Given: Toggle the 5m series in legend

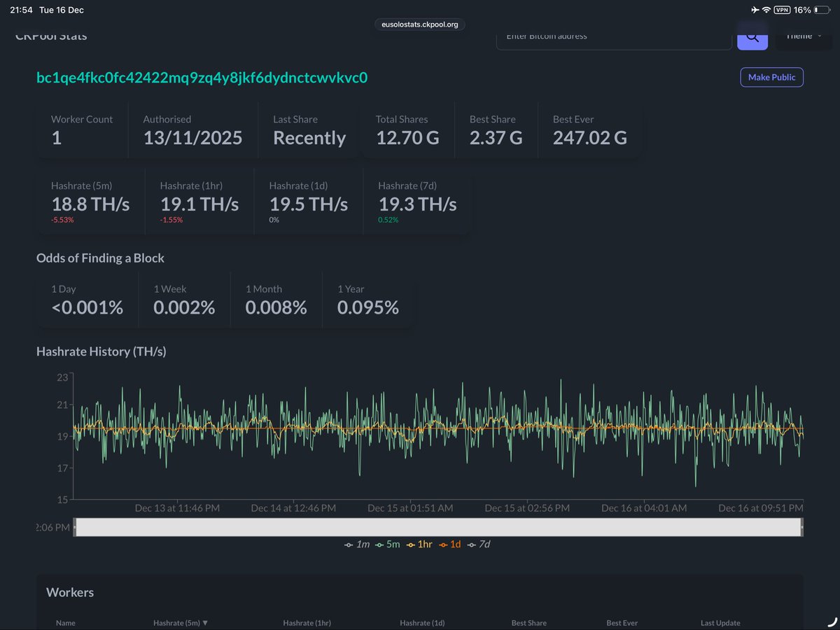Looking at the screenshot, I should (387, 544).
